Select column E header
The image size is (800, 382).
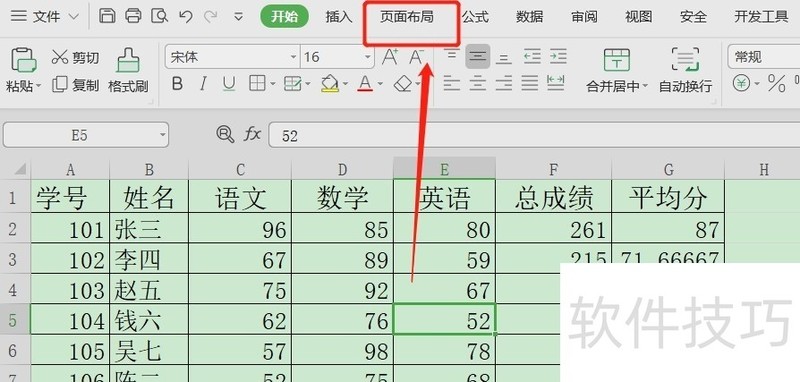pos(444,169)
